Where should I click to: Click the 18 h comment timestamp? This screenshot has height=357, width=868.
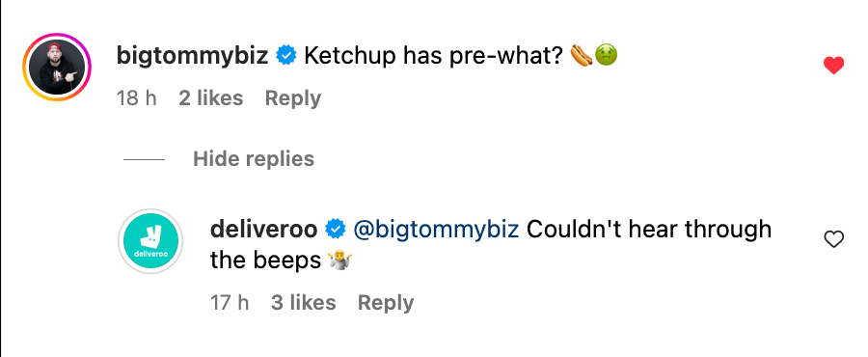137,98
